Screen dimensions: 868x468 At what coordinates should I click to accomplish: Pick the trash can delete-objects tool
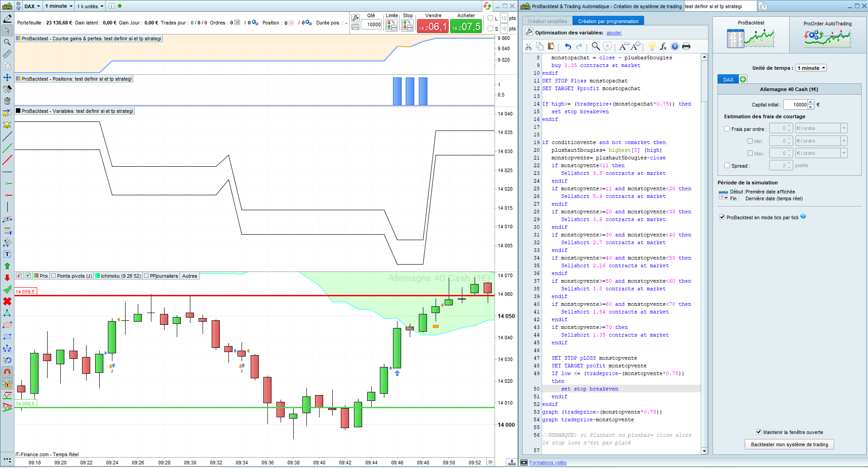tap(7, 101)
